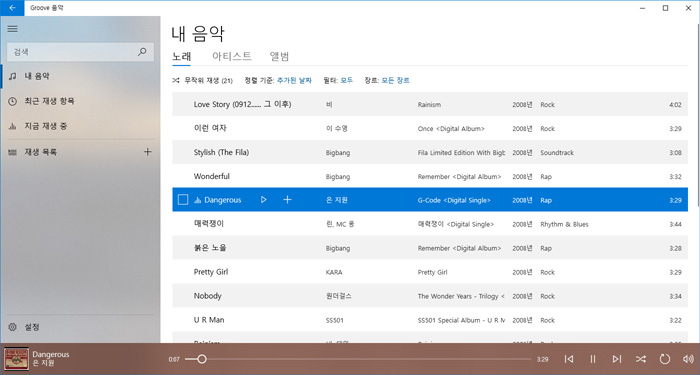Click the settings gear icon
The width and height of the screenshot is (700, 375).
[12, 327]
